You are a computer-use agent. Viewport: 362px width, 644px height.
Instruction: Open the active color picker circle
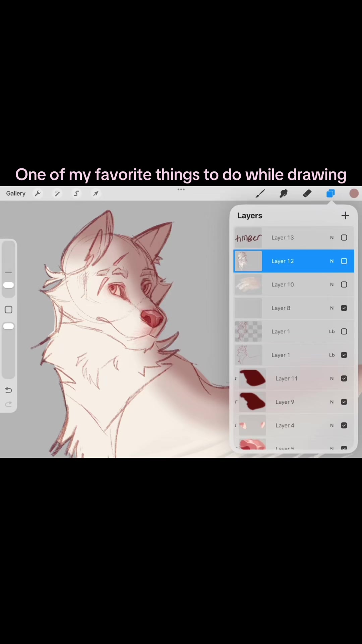(354, 194)
